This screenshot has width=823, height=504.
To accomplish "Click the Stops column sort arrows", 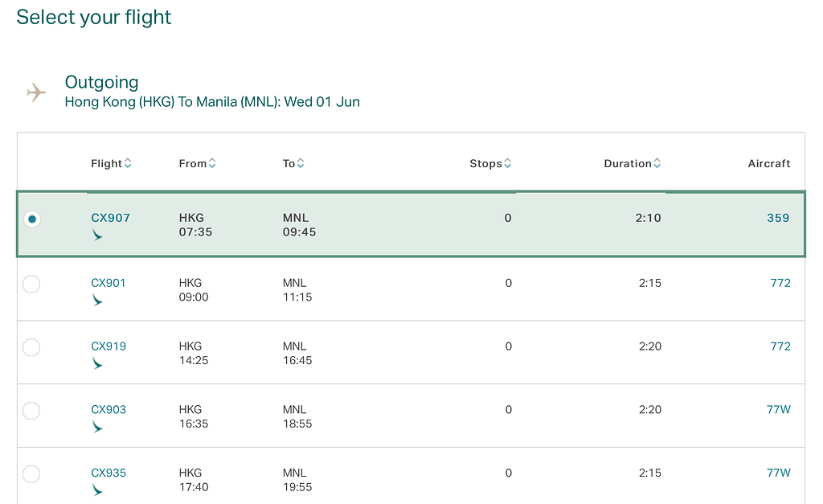I will 510,162.
